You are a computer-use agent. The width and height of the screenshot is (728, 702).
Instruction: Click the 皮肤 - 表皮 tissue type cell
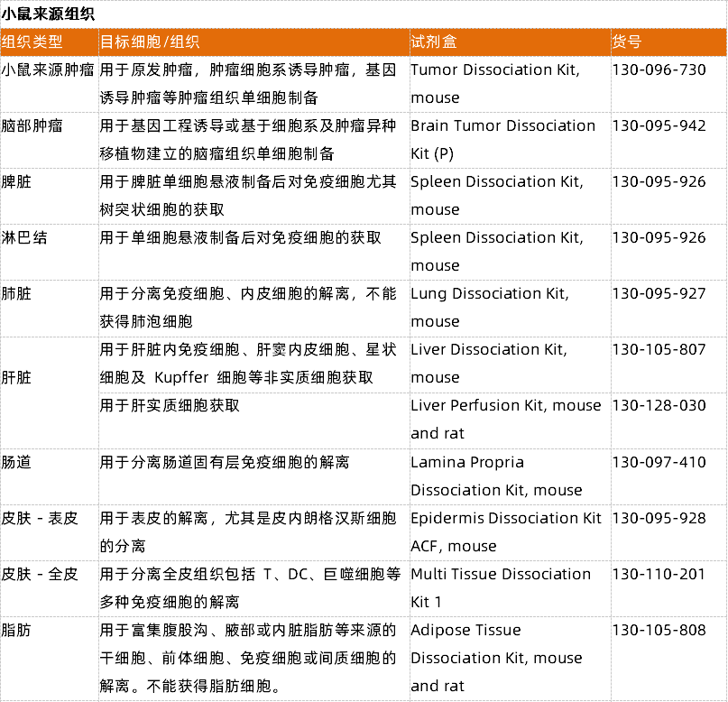point(40,518)
